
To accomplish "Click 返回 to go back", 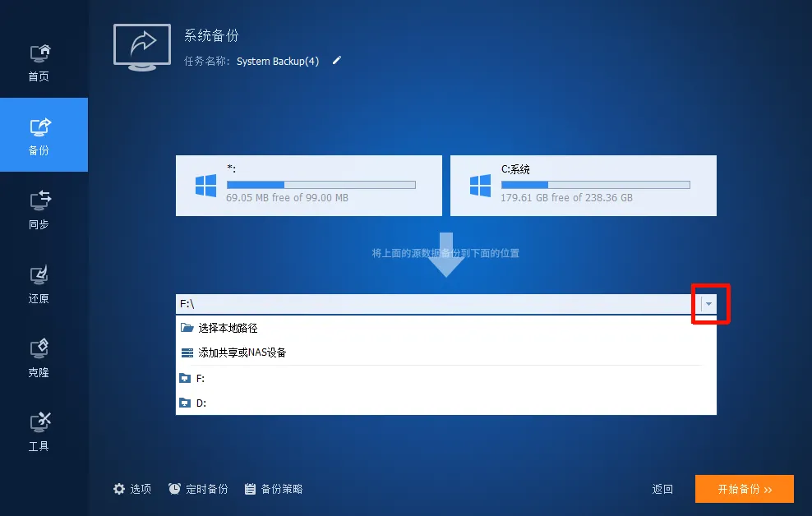I will (662, 488).
